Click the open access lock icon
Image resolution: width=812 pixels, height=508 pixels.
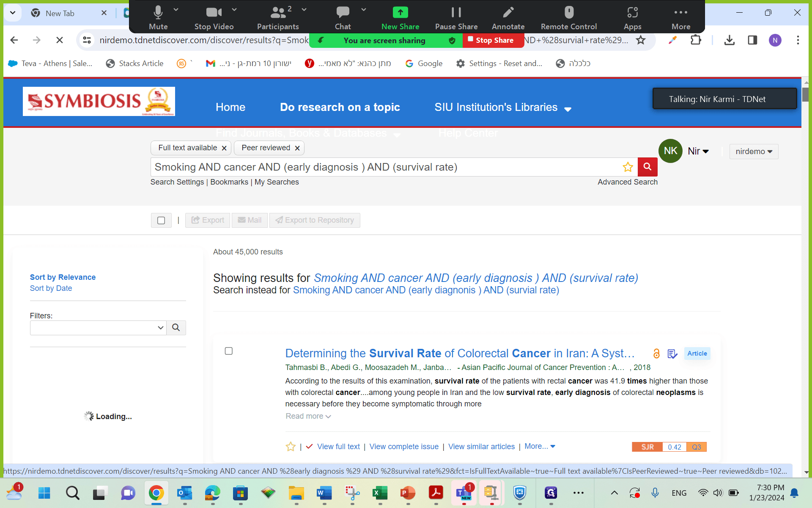click(656, 353)
